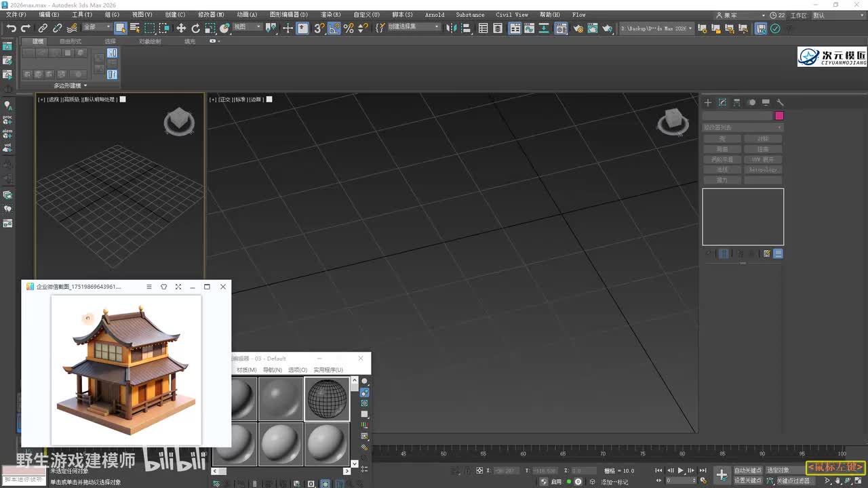Click the 设置关键点 set key button

(x=747, y=481)
